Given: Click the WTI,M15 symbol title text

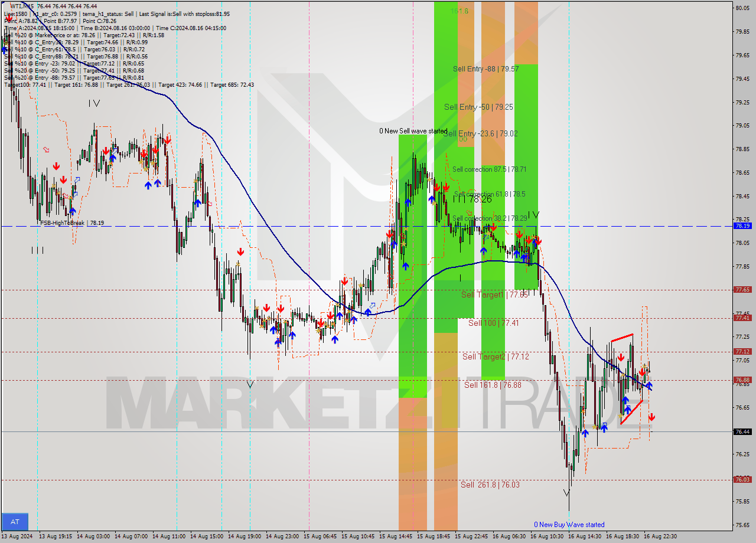Looking at the screenshot, I should [22, 6].
